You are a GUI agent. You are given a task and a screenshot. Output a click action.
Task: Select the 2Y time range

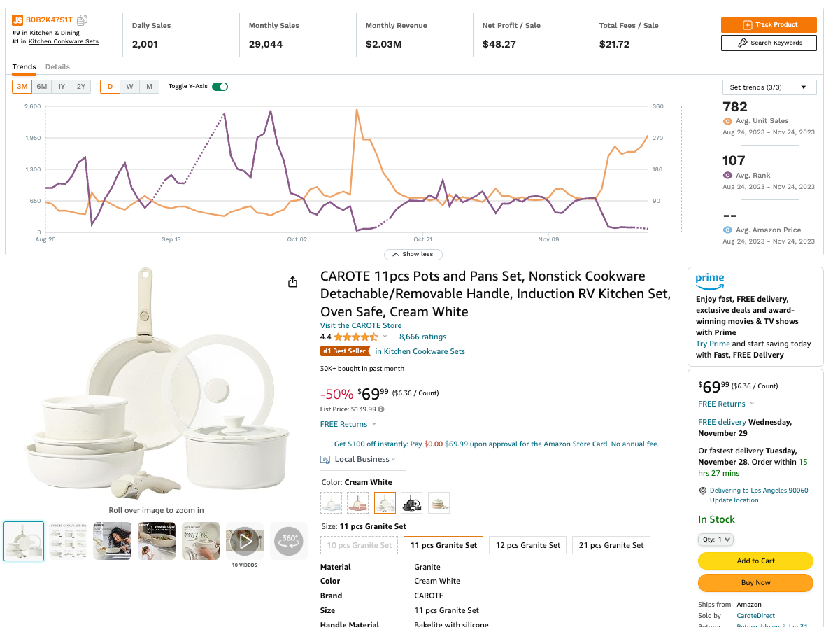81,87
